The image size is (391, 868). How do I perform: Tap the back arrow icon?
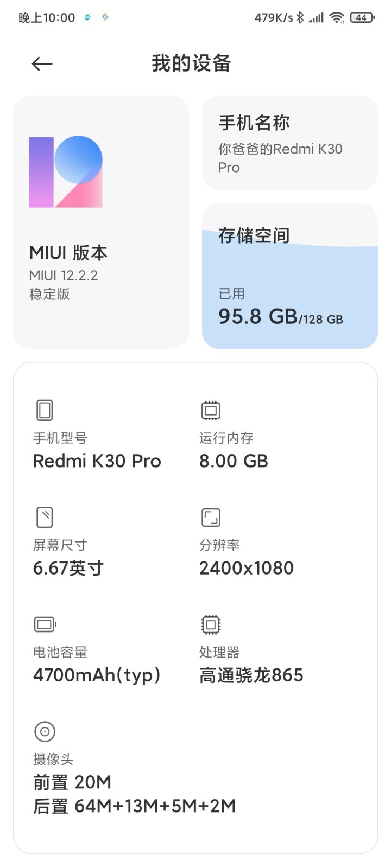[42, 64]
